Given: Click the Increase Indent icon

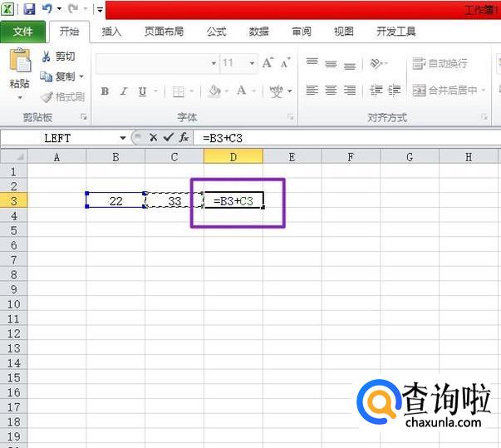Looking at the screenshot, I should pos(395,91).
